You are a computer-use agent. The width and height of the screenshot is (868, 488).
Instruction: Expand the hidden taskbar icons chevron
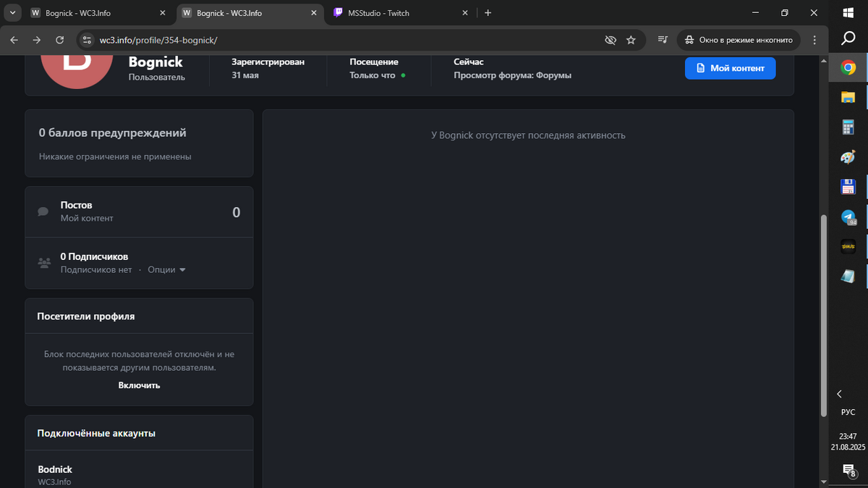(840, 394)
